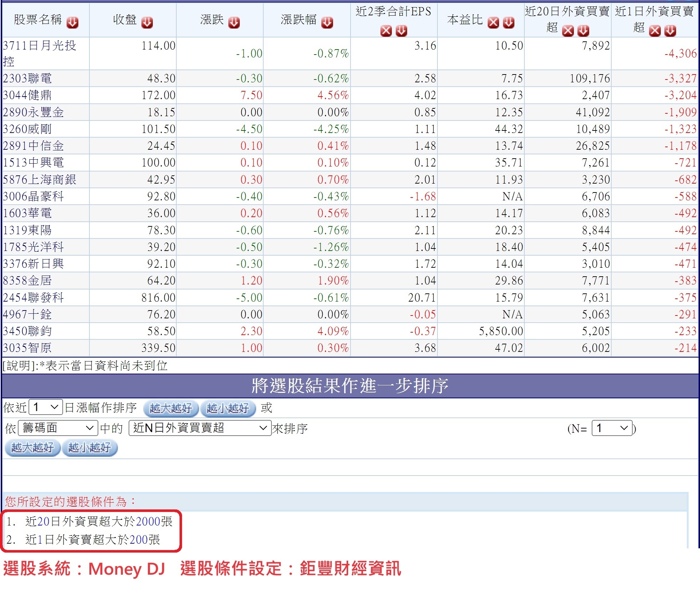The image size is (700, 590).
Task: Click 越大越好 button beside 日漲幅作排序
Action: (171, 408)
